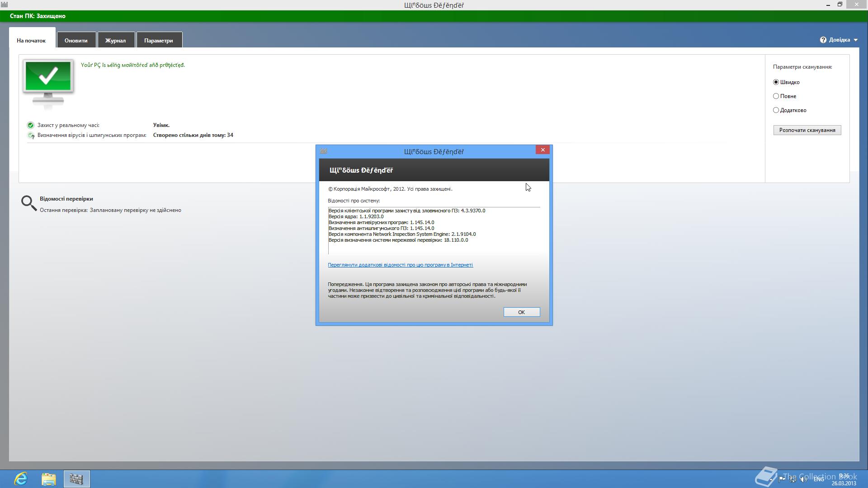The width and height of the screenshot is (868, 488).
Task: Click the antispyware definitions 1.145.14.0 line
Action: tap(381, 228)
